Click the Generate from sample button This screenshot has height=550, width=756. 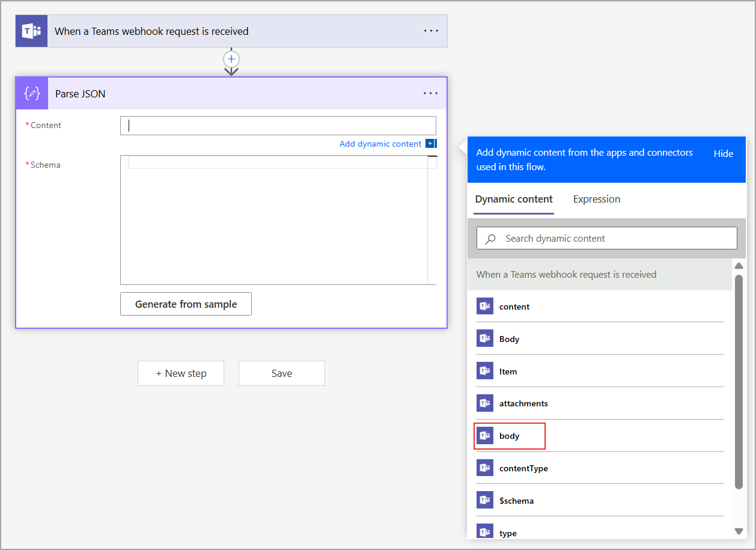[x=186, y=304]
